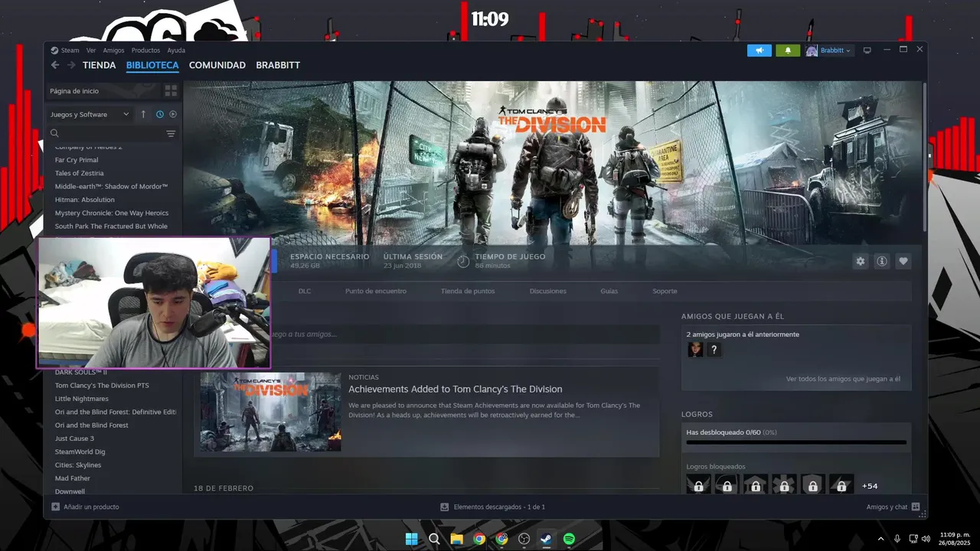Go back with the left arrow
Screen dimensions: 980x551
55,65
